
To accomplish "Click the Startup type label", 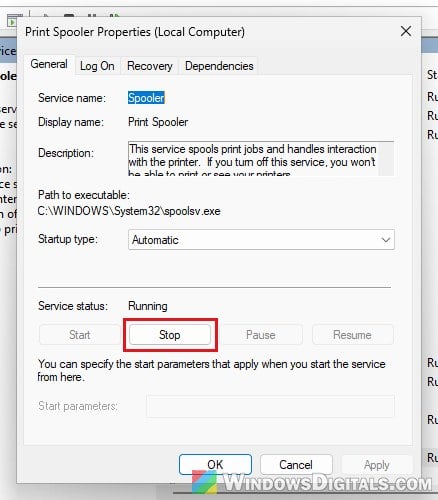I will [68, 239].
